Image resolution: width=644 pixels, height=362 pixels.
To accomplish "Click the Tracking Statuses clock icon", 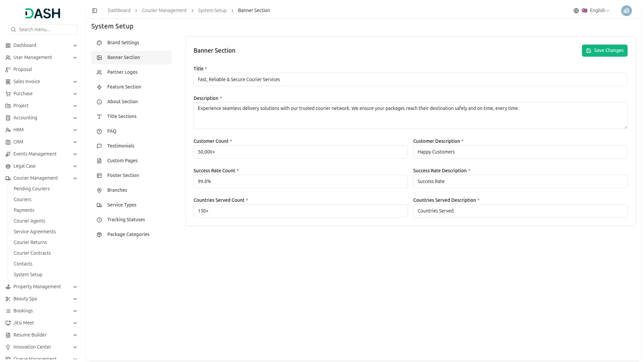I will (99, 220).
